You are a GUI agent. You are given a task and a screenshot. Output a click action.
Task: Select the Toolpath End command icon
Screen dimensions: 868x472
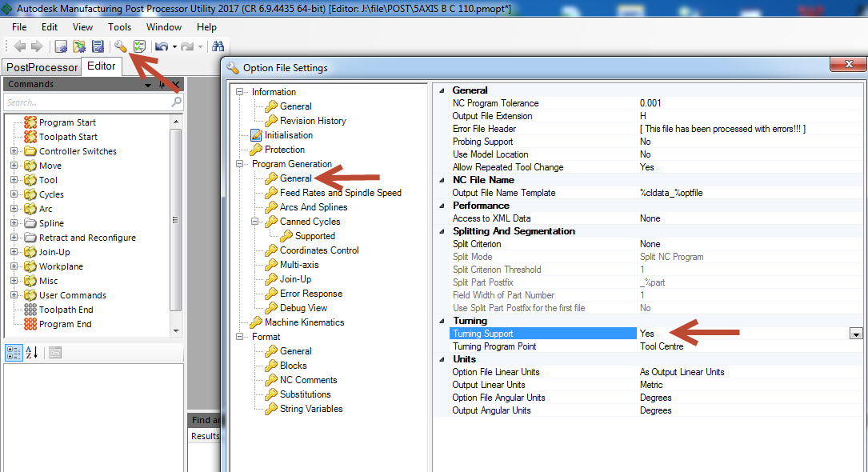coord(30,310)
